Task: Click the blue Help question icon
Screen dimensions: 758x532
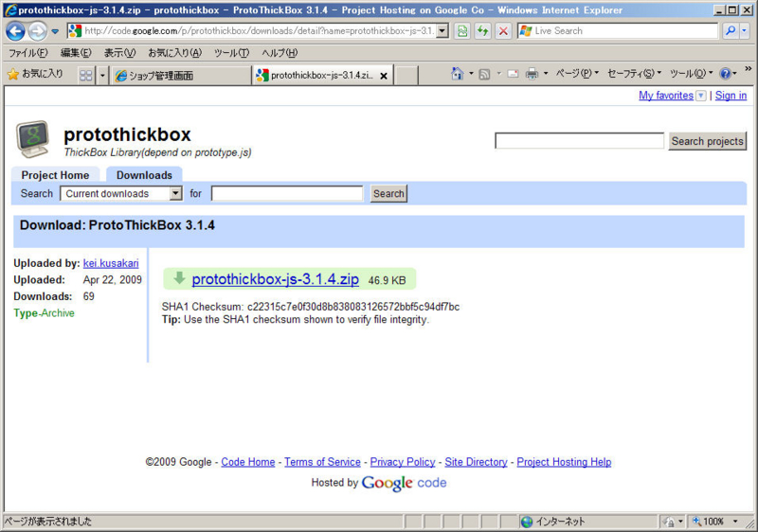Action: click(x=725, y=74)
